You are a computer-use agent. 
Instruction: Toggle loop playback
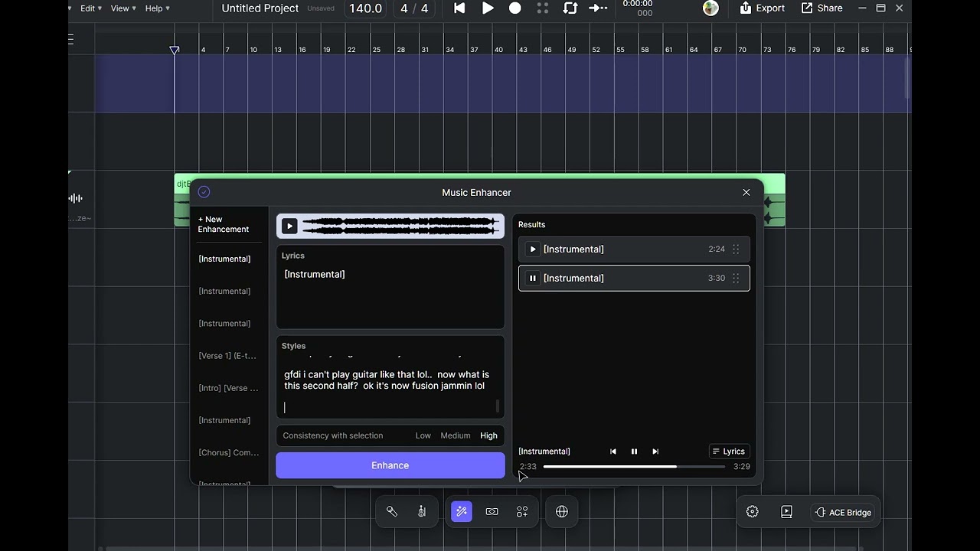click(x=570, y=8)
